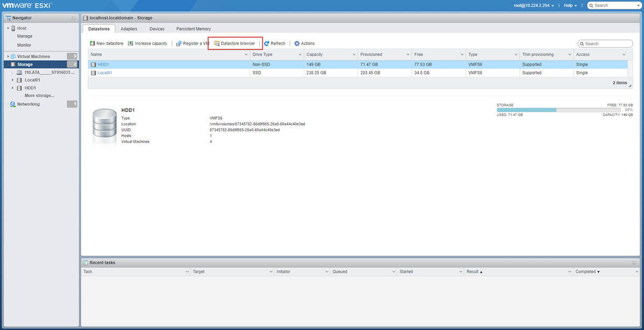
Task: Switch to the Adapters tab
Action: (x=129, y=28)
